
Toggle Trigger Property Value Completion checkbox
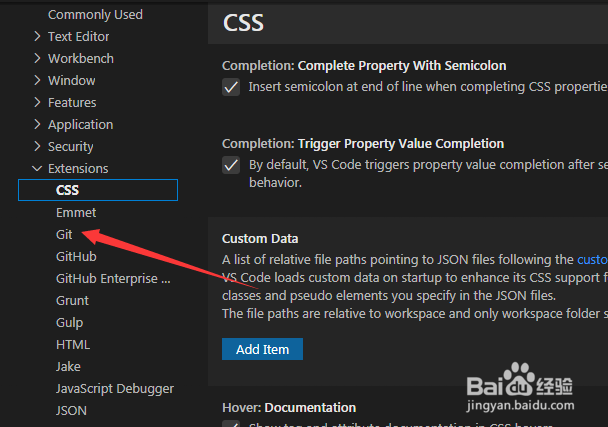pyautogui.click(x=231, y=165)
